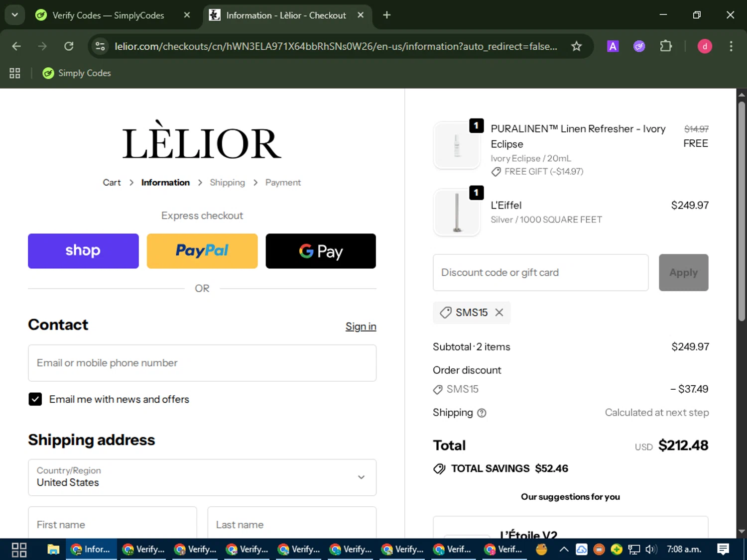This screenshot has height=560, width=747.
Task: Click the Apply discount button
Action: click(x=683, y=273)
